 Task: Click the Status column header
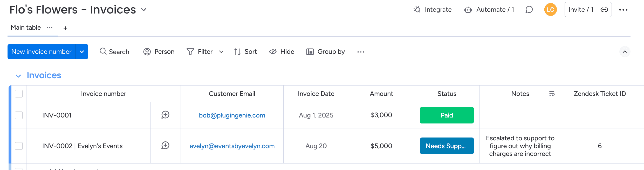coord(447,94)
